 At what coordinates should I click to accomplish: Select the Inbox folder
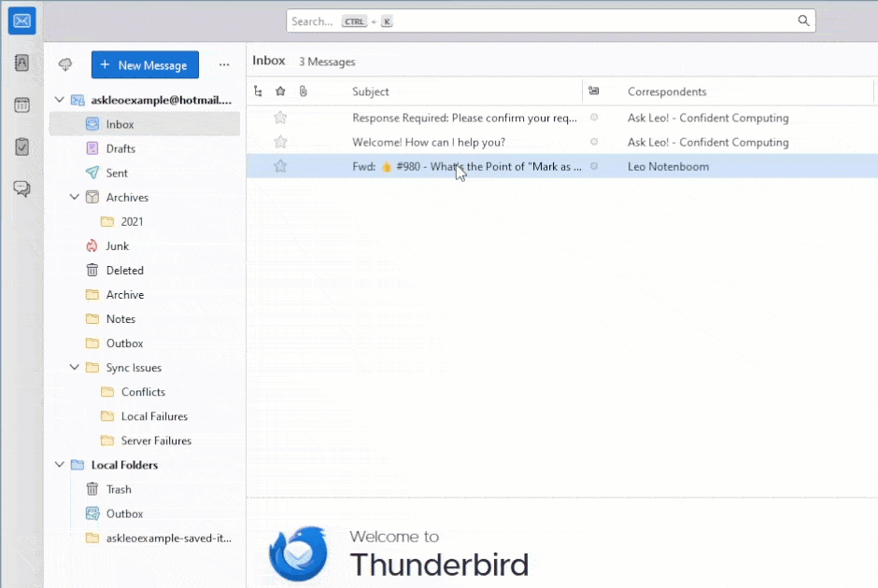pos(145,124)
